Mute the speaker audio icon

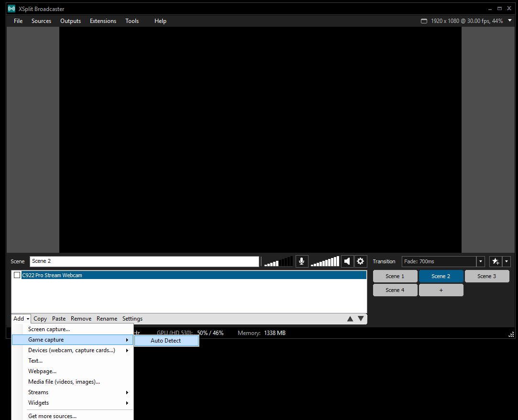pos(347,261)
